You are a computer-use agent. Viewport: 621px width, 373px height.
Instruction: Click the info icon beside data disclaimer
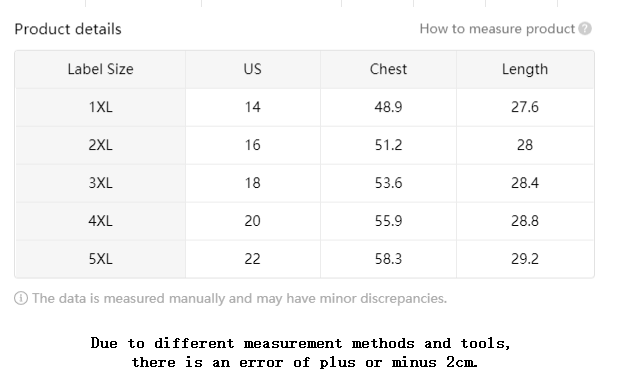click(21, 298)
